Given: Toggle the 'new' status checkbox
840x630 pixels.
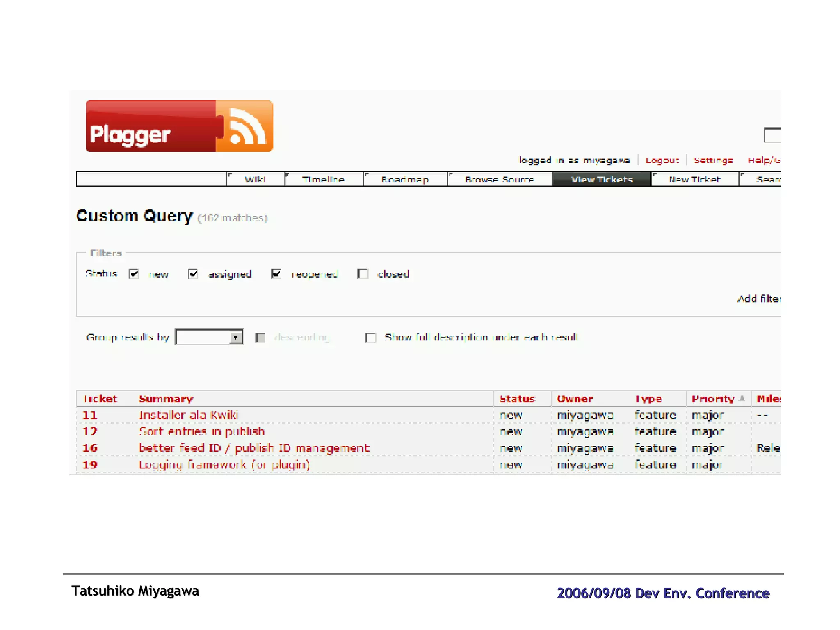Looking at the screenshot, I should pos(134,274).
